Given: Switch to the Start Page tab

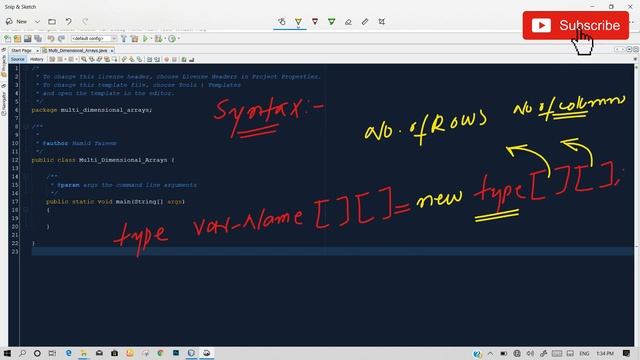Looking at the screenshot, I should (x=21, y=50).
